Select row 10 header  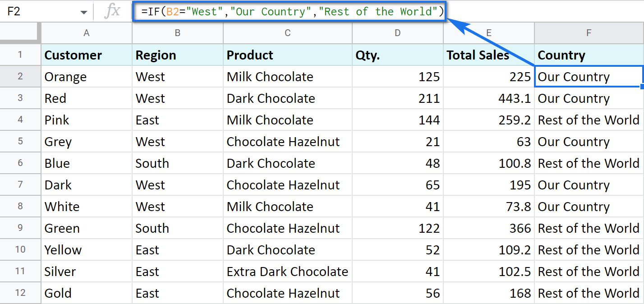20,250
